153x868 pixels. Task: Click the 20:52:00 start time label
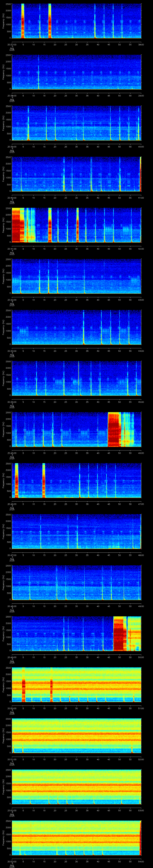tap(12, 810)
